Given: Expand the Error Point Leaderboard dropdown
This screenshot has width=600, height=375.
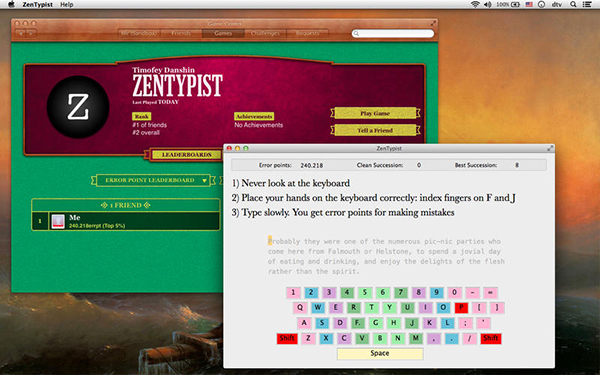Looking at the screenshot, I should [153, 180].
